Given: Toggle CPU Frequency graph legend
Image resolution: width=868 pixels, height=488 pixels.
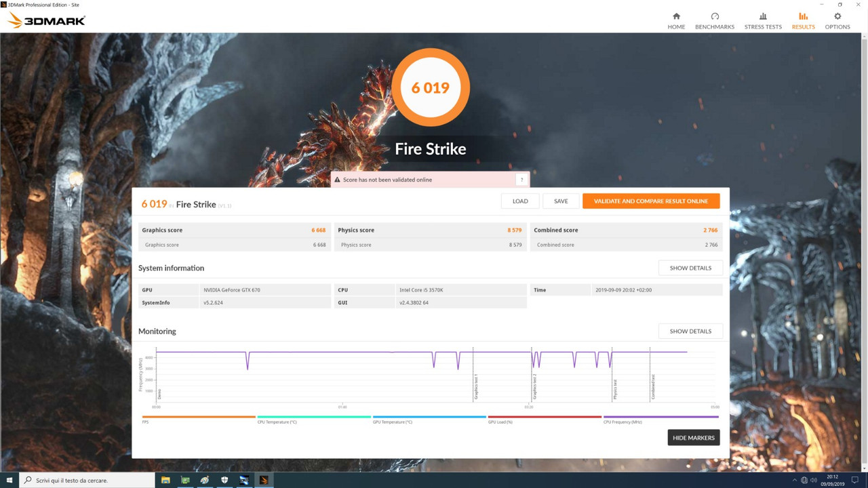Looking at the screenshot, I should click(x=660, y=420).
